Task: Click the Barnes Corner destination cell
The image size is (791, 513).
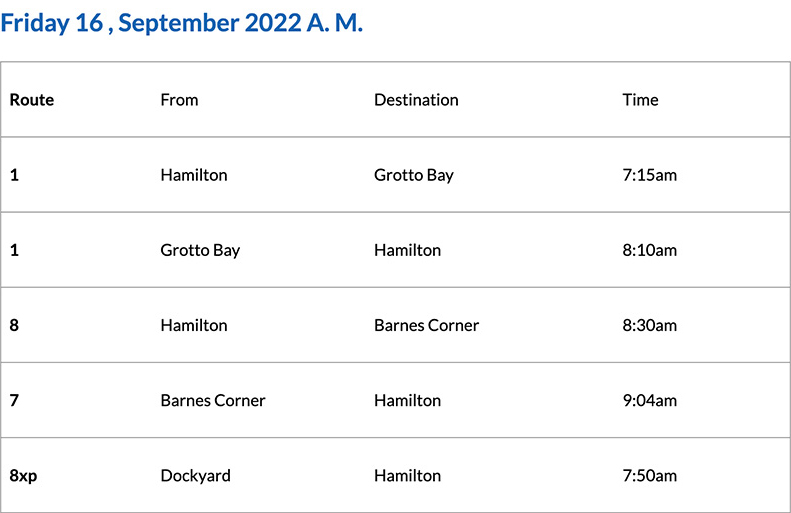Action: pyautogui.click(x=426, y=325)
